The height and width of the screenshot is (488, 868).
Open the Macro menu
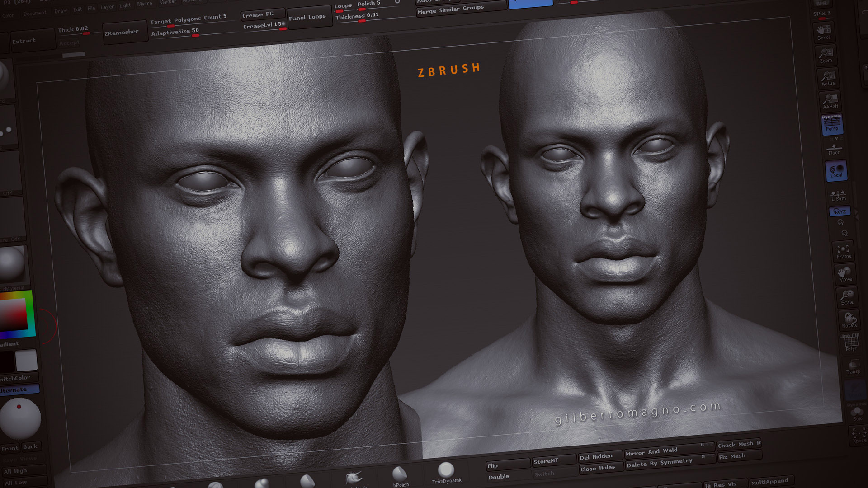pos(145,4)
